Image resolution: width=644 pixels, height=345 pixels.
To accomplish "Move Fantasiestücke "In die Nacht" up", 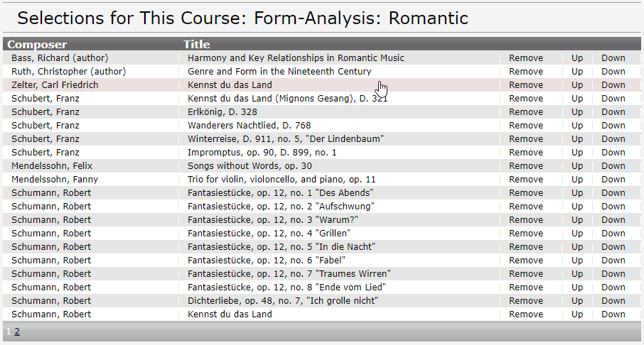I will (577, 247).
